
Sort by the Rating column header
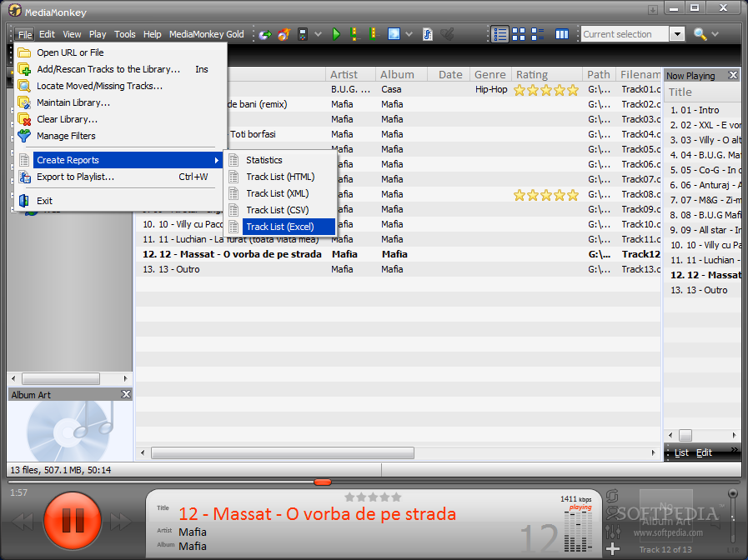(547, 75)
